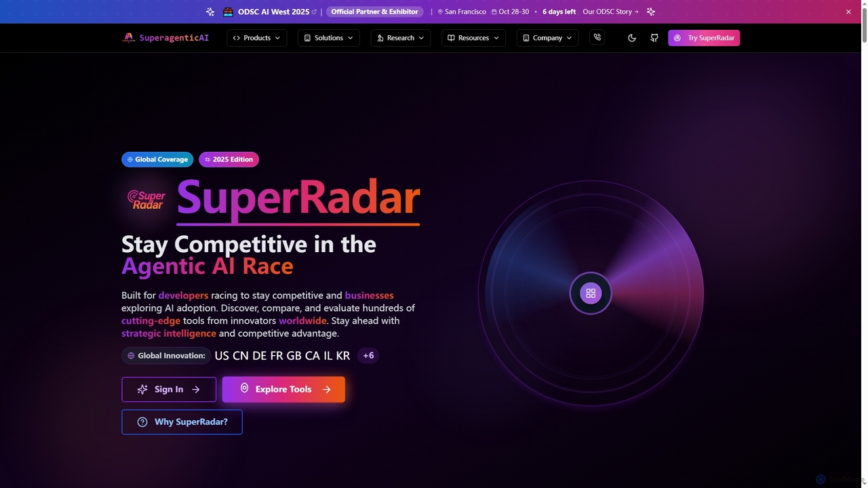
Task: Click the Agentic AI Race heading
Action: [208, 266]
